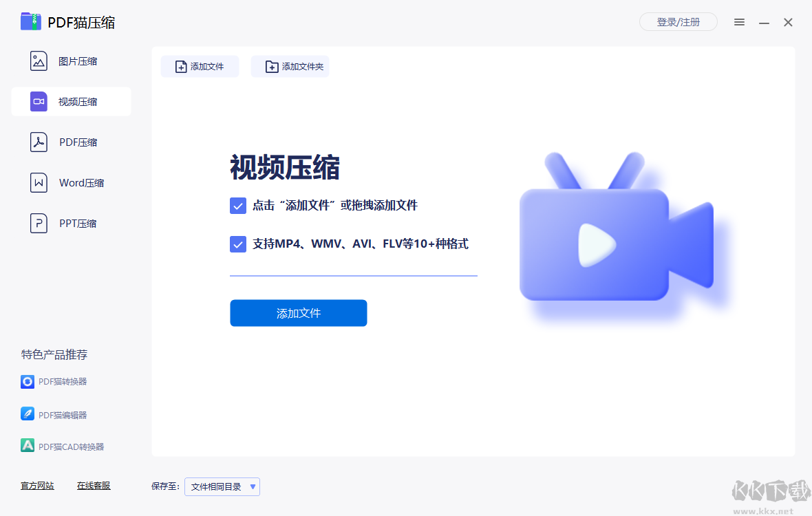Viewport: 812px width, 516px height.
Task: Click the 添加文件夹 toolbar button
Action: pos(290,66)
